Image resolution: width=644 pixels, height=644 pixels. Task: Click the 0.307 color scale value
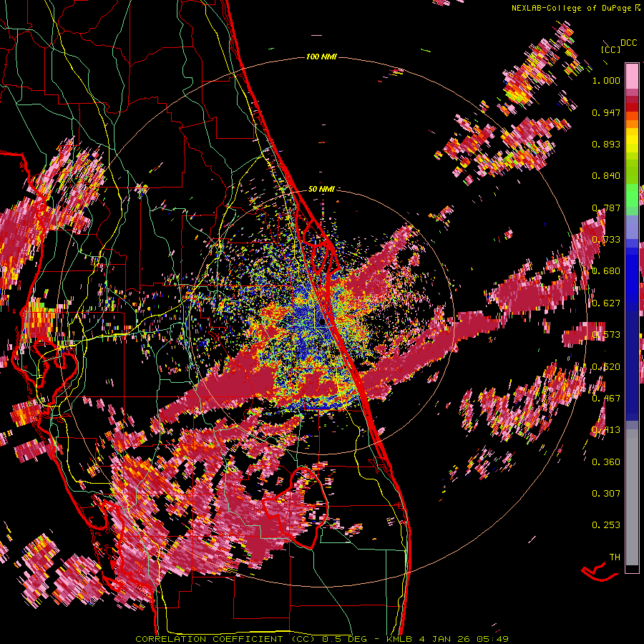[606, 494]
